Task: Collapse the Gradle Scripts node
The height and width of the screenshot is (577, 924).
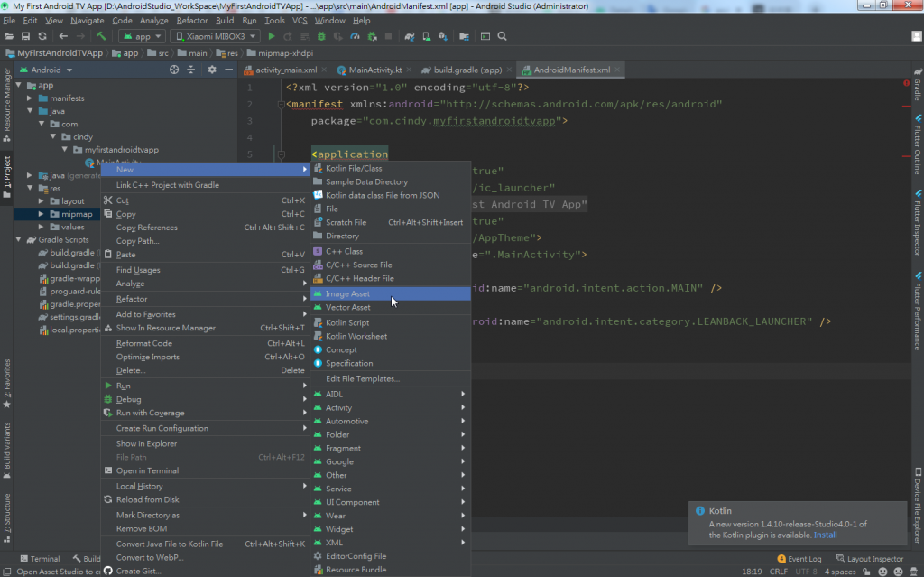Action: [18, 239]
